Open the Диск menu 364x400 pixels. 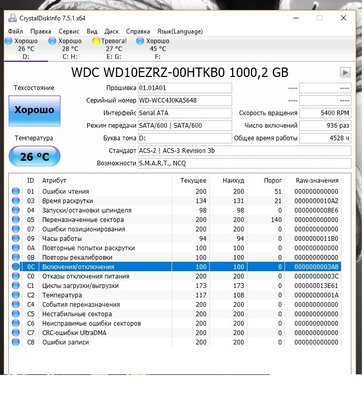[112, 31]
